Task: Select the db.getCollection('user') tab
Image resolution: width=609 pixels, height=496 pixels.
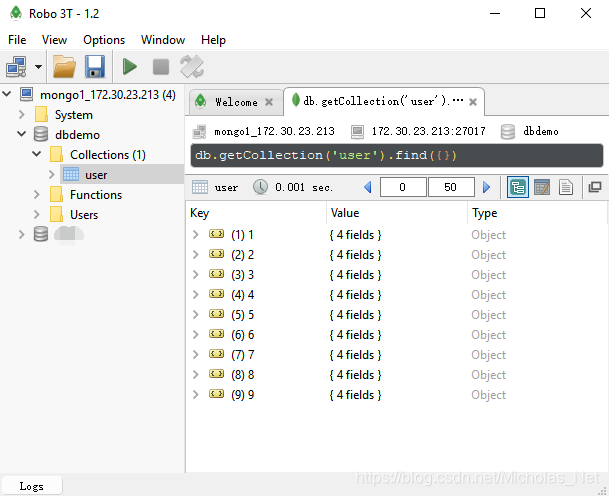Action: coord(383,101)
